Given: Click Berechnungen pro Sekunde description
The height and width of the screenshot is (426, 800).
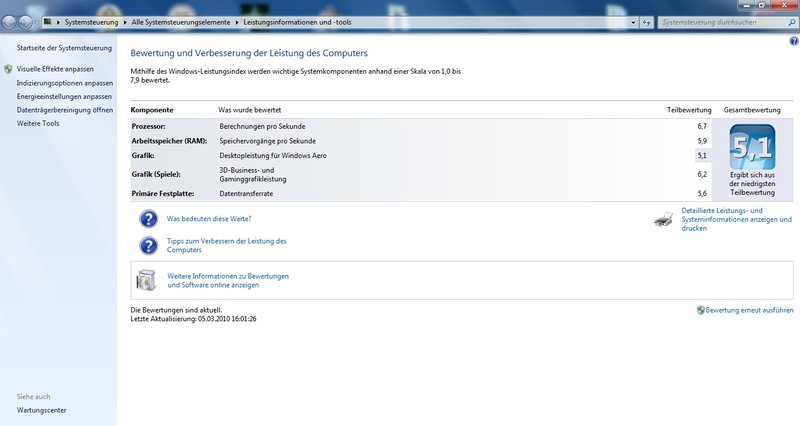Looking at the screenshot, I should [x=262, y=126].
